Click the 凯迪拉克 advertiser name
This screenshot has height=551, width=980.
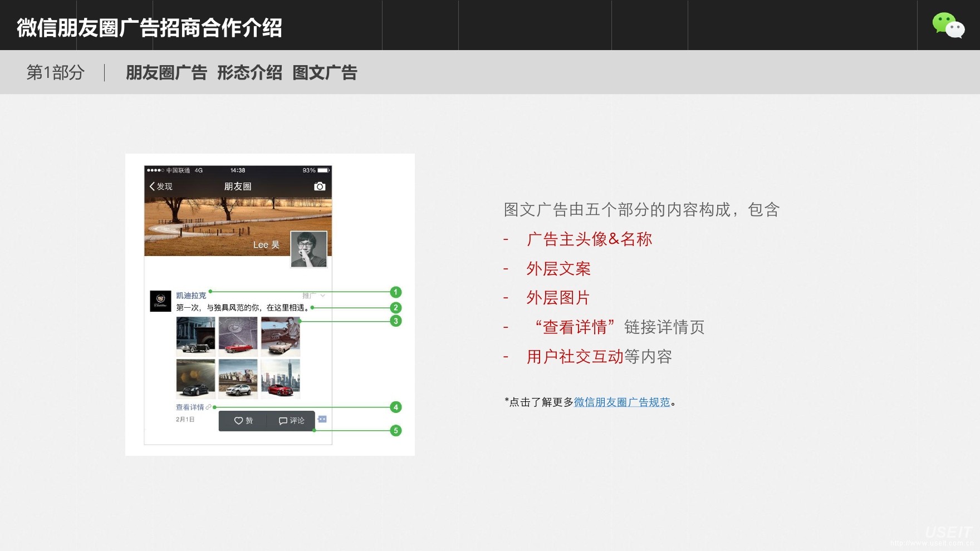(x=191, y=296)
